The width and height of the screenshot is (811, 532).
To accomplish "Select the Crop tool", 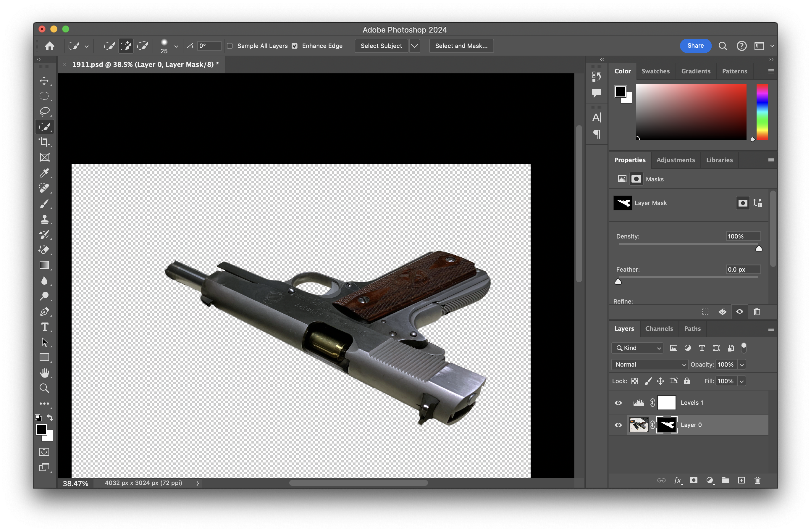I will (44, 142).
